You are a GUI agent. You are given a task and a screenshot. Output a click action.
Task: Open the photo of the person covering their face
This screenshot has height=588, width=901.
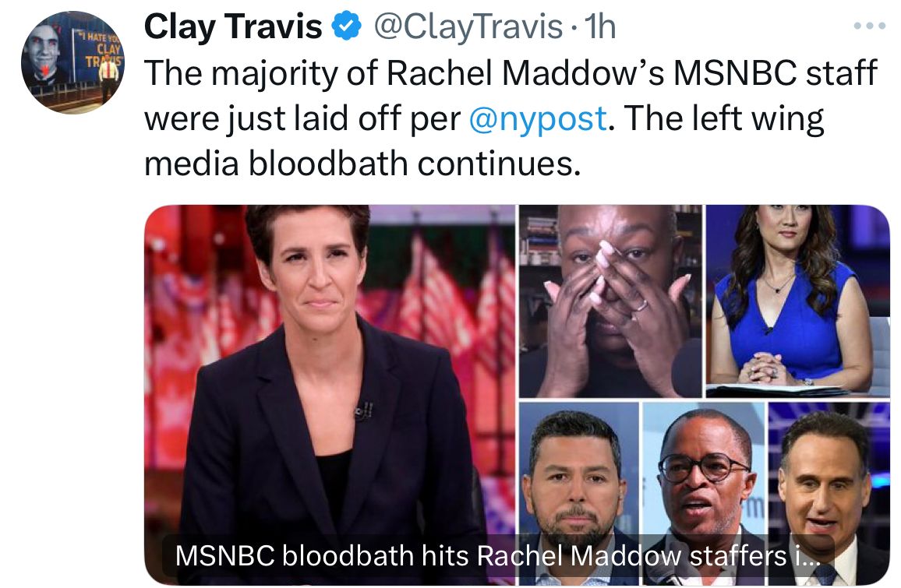click(610, 301)
